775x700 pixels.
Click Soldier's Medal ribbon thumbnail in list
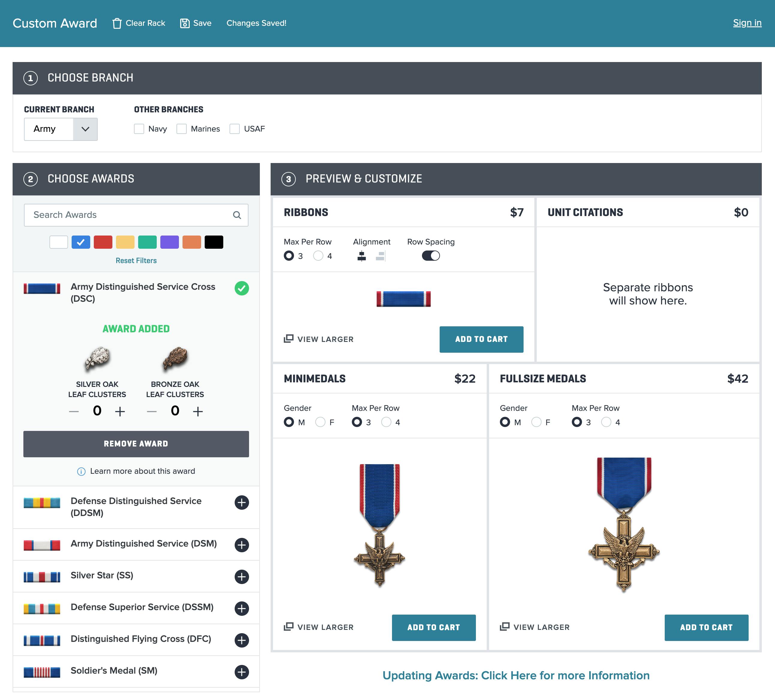[x=42, y=672]
